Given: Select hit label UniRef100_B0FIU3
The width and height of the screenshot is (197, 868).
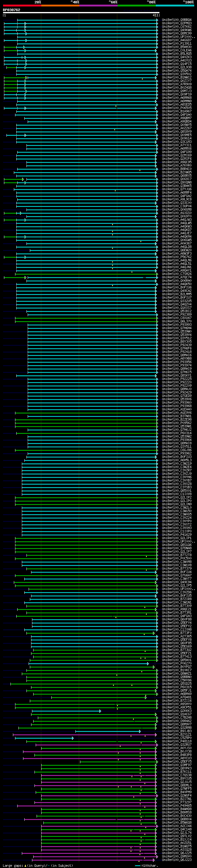Looking at the screenshot, I should click(176, 457).
